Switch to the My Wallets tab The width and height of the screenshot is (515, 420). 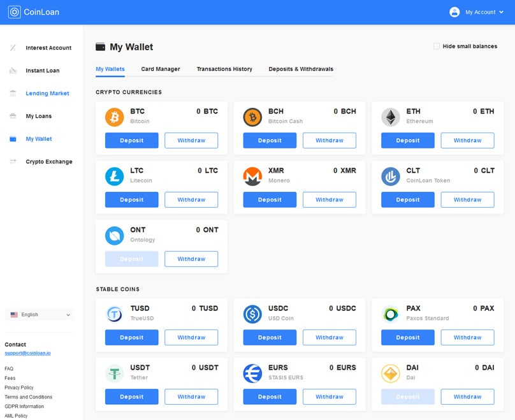tap(110, 69)
